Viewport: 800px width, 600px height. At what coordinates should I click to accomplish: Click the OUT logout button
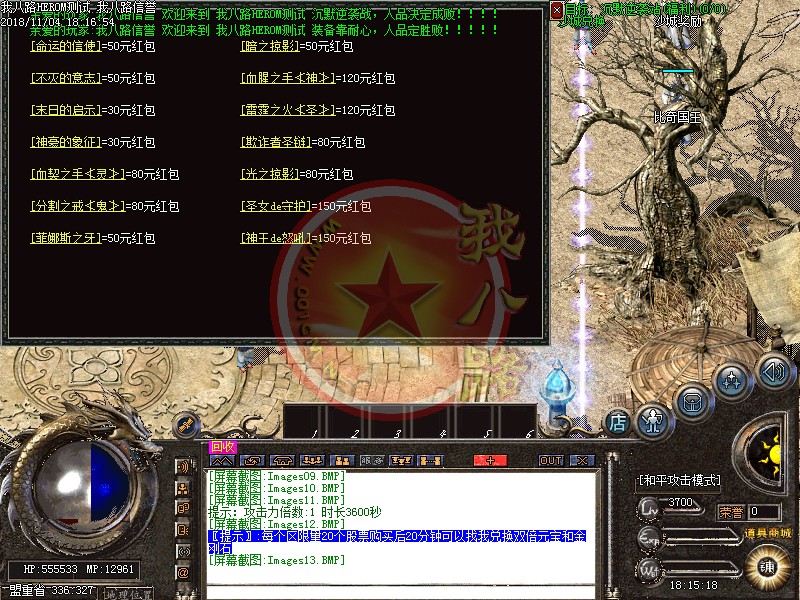(551, 461)
